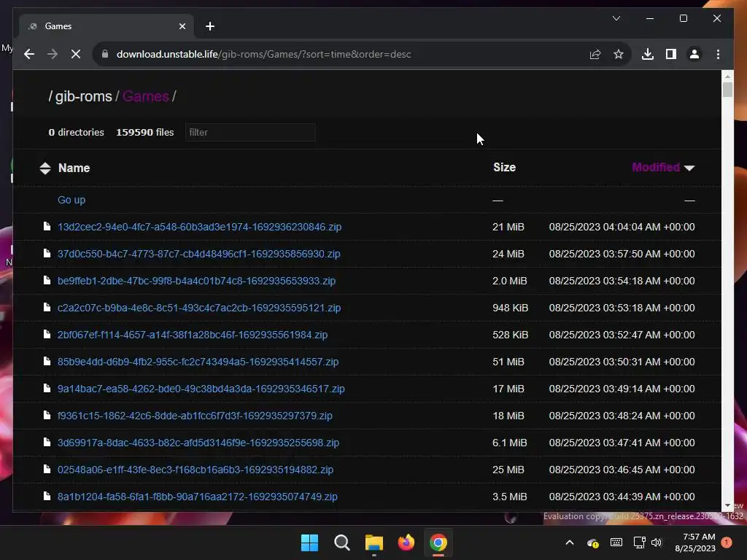The height and width of the screenshot is (560, 747).
Task: Go back with the browser back arrow
Action: 29,54
